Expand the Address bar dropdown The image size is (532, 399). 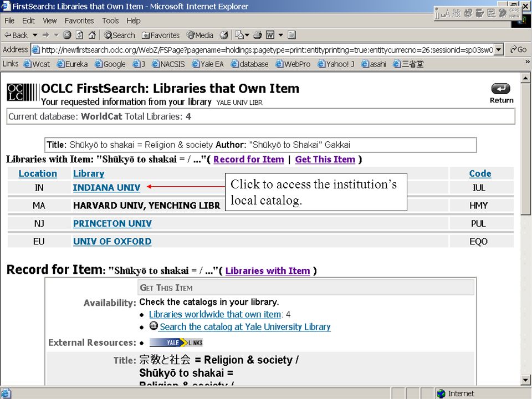[498, 50]
